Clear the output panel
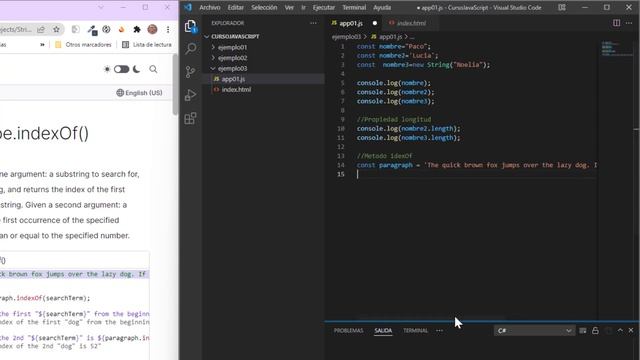 pos(582,331)
